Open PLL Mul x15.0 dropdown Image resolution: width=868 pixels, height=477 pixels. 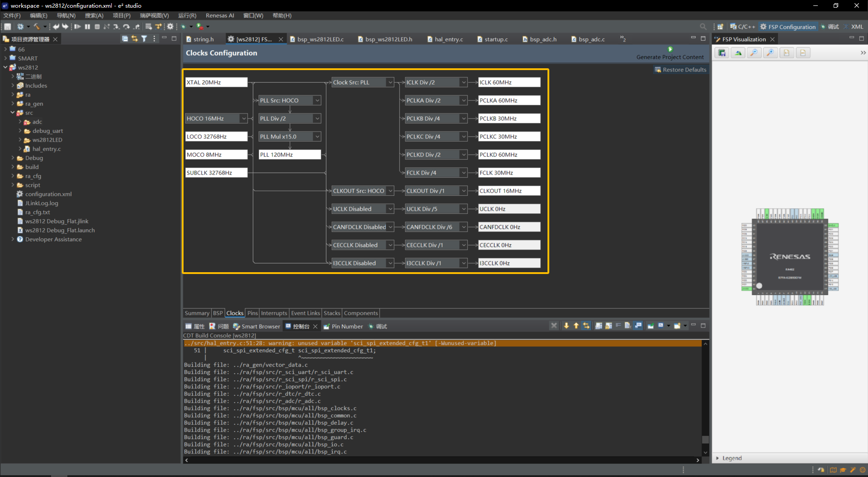pyautogui.click(x=317, y=137)
